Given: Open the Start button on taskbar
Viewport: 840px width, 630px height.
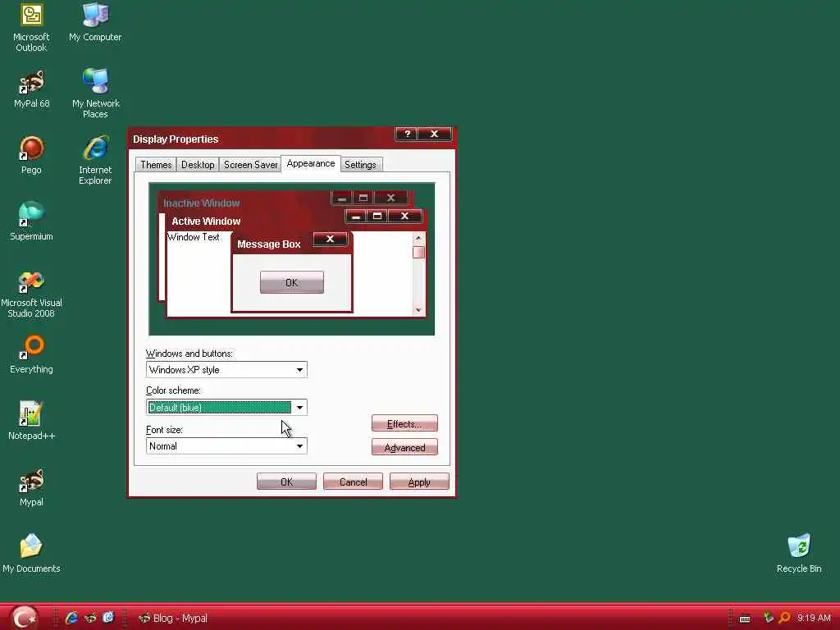Looking at the screenshot, I should [24, 617].
